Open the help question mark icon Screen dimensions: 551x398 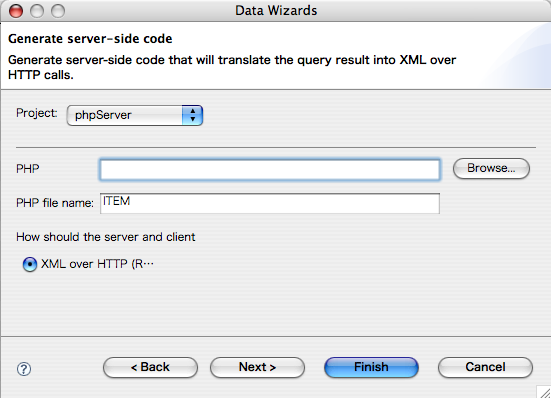click(x=24, y=369)
